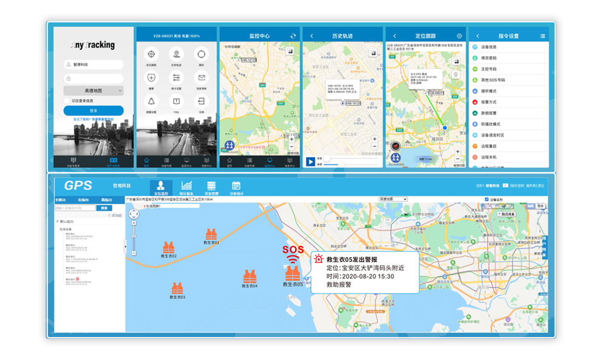Open 定位跟踪 location tracking icon

pos(151,54)
